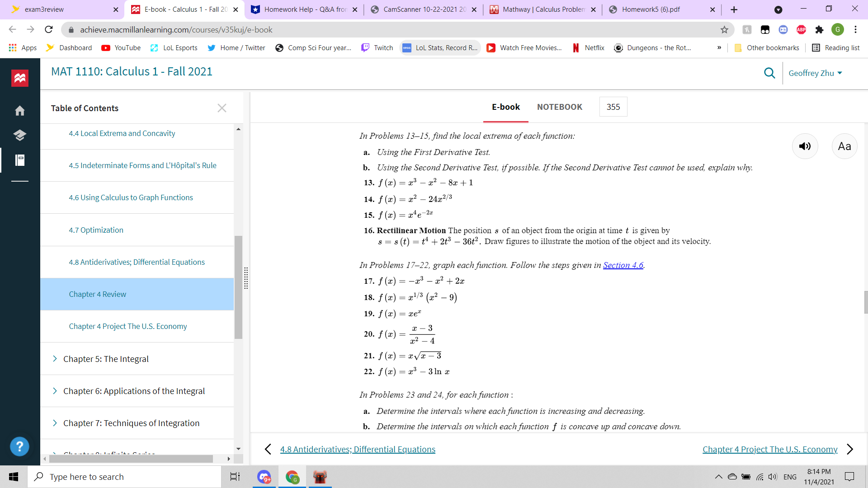Open the notebook panel icon in sidebar
This screenshot has width=868, height=488.
point(20,160)
